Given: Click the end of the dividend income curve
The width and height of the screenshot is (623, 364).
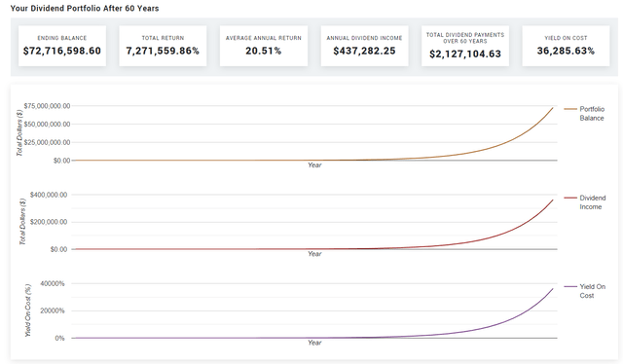Looking at the screenshot, I should pyautogui.click(x=552, y=200).
